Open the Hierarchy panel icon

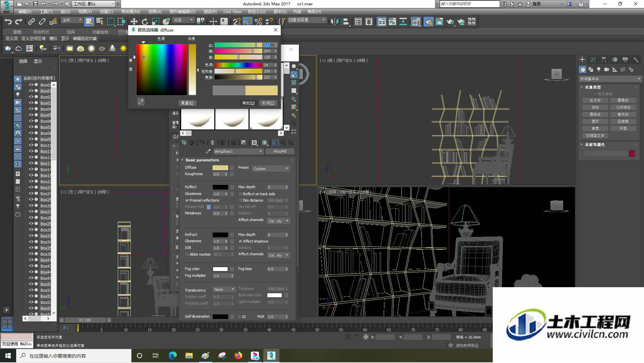pyautogui.click(x=604, y=59)
